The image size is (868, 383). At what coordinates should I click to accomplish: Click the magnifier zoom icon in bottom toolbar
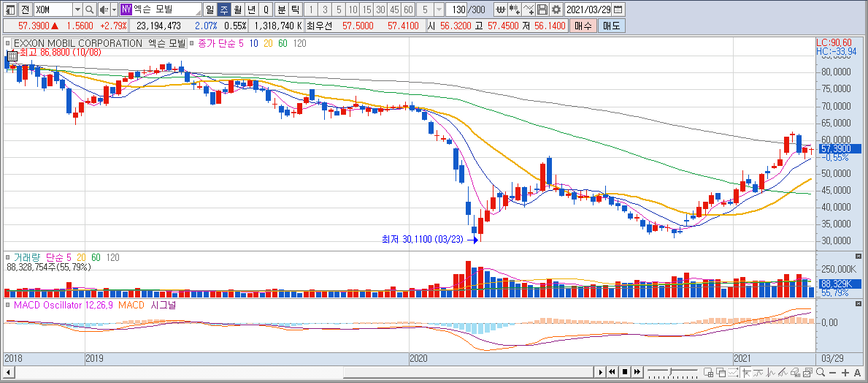pyautogui.click(x=821, y=372)
